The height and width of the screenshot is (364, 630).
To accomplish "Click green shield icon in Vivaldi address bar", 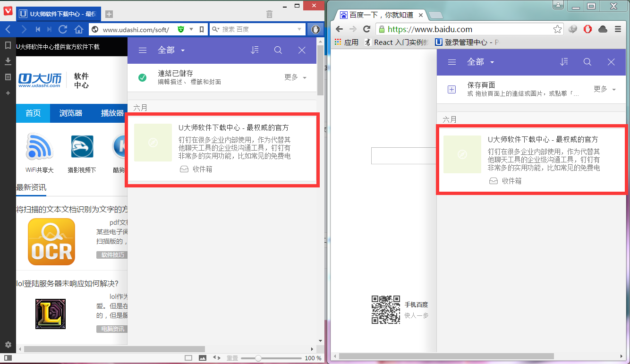I will pyautogui.click(x=181, y=29).
